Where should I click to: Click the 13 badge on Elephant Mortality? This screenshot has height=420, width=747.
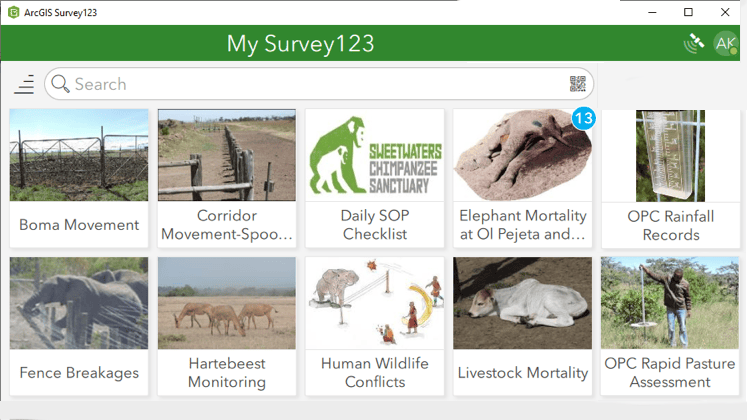(583, 119)
